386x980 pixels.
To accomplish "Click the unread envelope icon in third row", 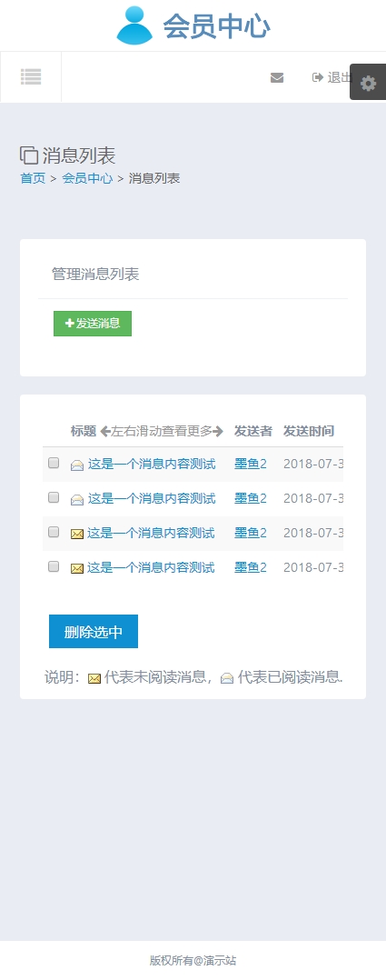I will pyautogui.click(x=77, y=534).
